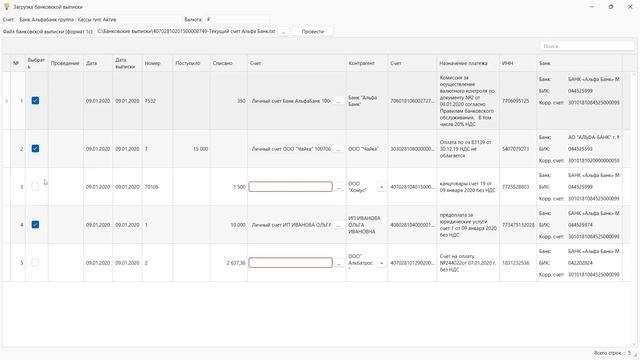The image size is (640, 360).
Task: Click small button next to ООО "Альбатрос"
Action: (x=382, y=263)
